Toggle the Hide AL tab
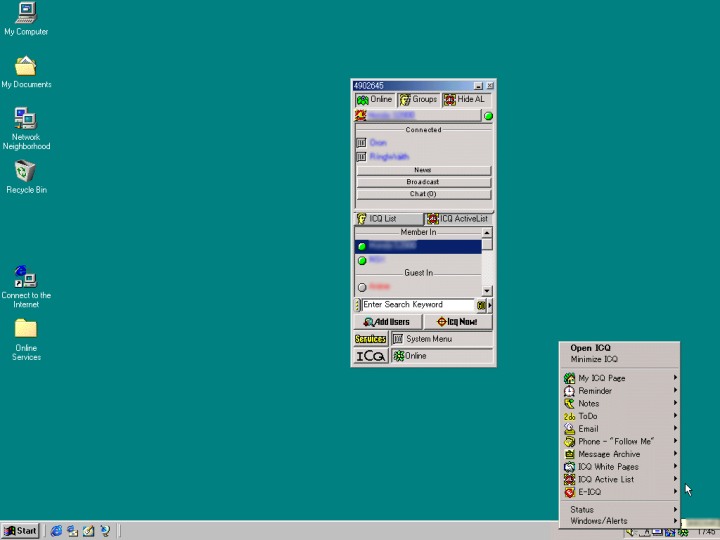 pos(464,100)
